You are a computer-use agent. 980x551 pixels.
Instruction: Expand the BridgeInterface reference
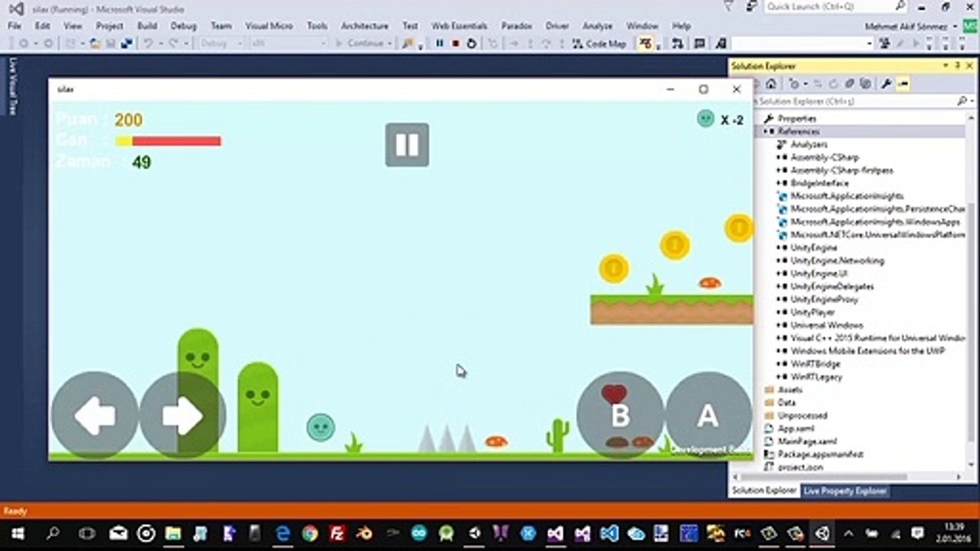coord(779,184)
